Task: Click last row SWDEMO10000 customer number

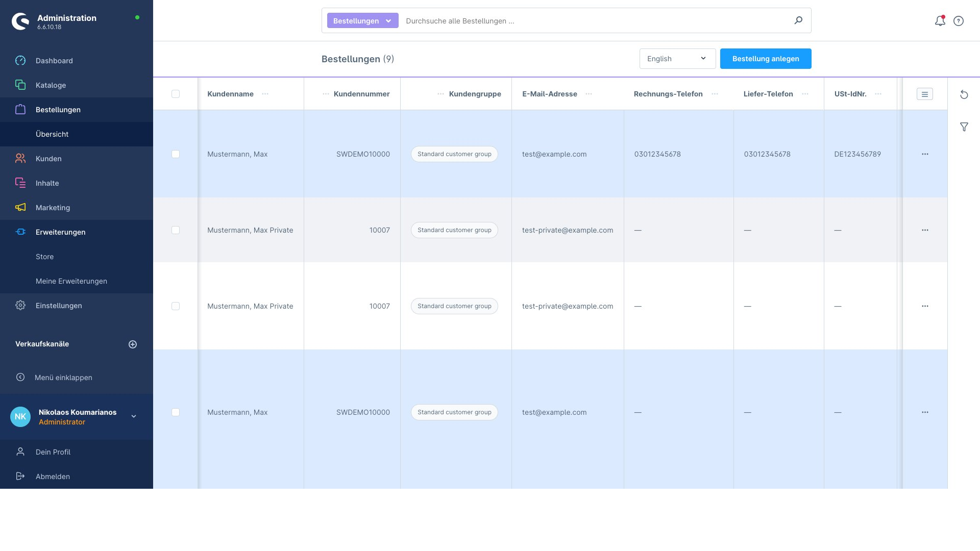Action: click(363, 412)
